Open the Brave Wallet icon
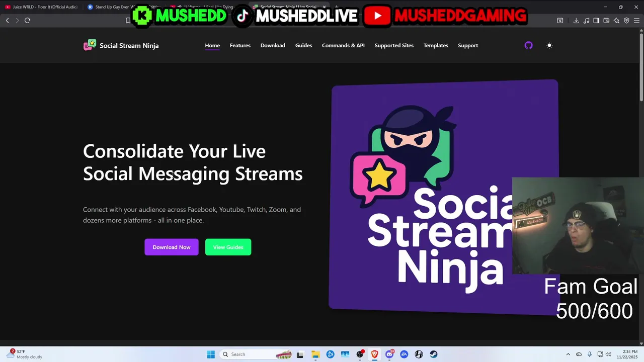 click(x=606, y=21)
